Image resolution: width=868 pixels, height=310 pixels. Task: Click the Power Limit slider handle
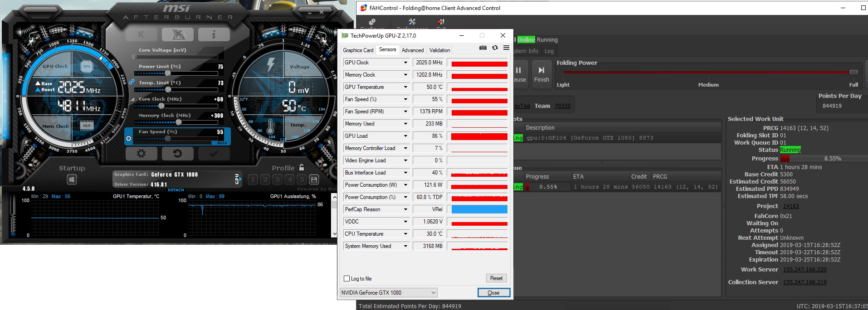pyautogui.click(x=168, y=73)
